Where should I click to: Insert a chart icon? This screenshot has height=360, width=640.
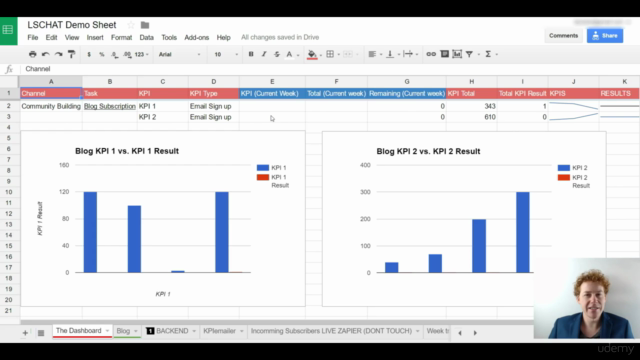(457, 54)
